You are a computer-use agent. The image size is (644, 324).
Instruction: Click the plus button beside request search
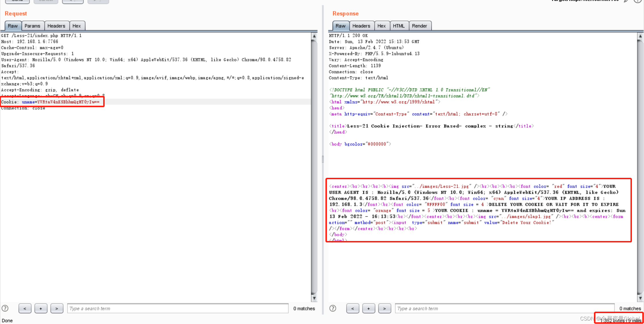tap(41, 308)
